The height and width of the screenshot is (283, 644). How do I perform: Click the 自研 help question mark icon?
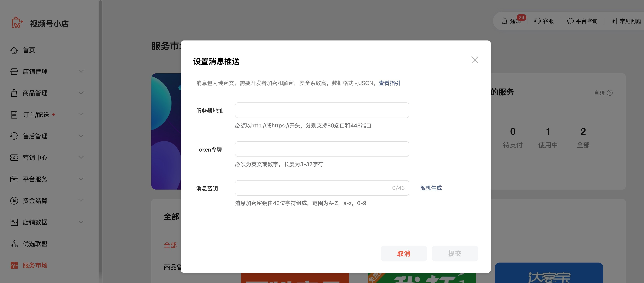click(x=610, y=93)
